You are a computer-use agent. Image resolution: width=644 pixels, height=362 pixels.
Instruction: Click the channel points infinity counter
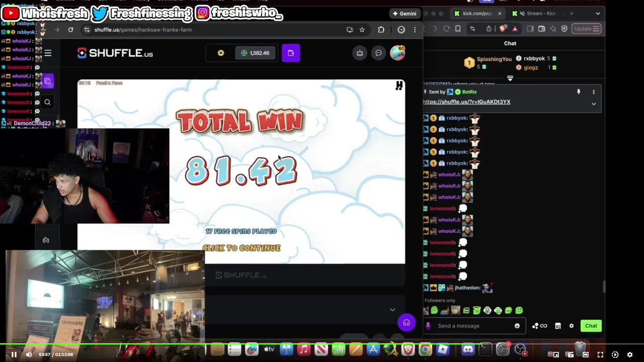[x=539, y=326]
